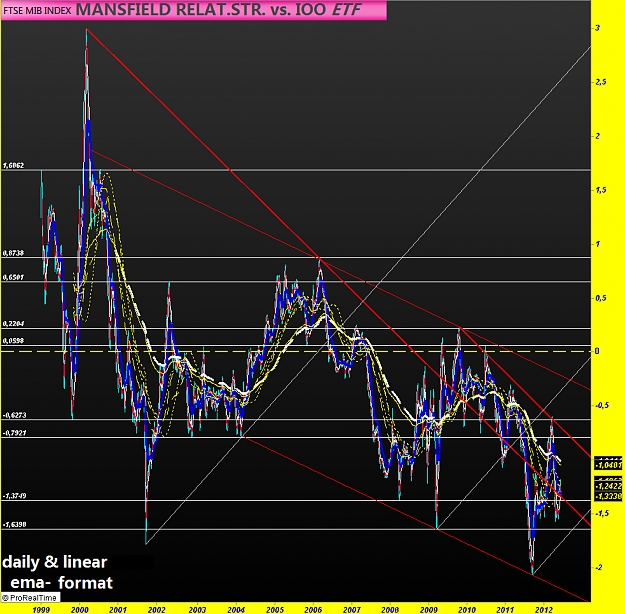
Task: Click the 'daily & linear' caption text
Action: coord(55,562)
